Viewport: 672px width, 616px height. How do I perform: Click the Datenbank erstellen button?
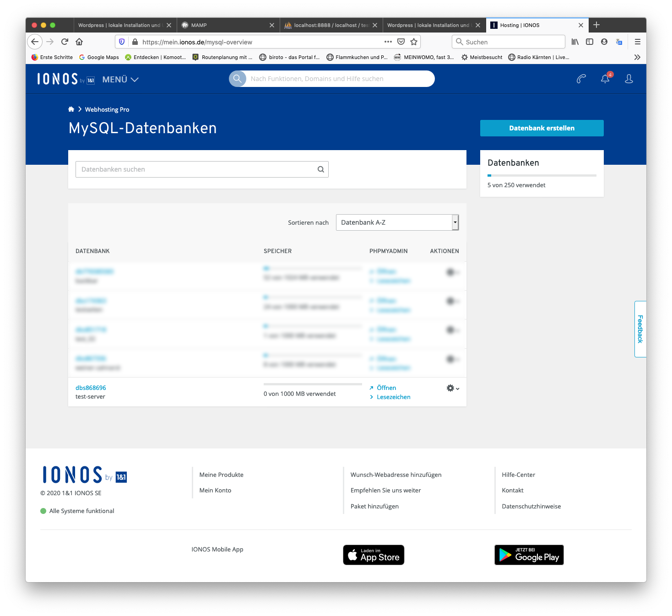tap(542, 128)
